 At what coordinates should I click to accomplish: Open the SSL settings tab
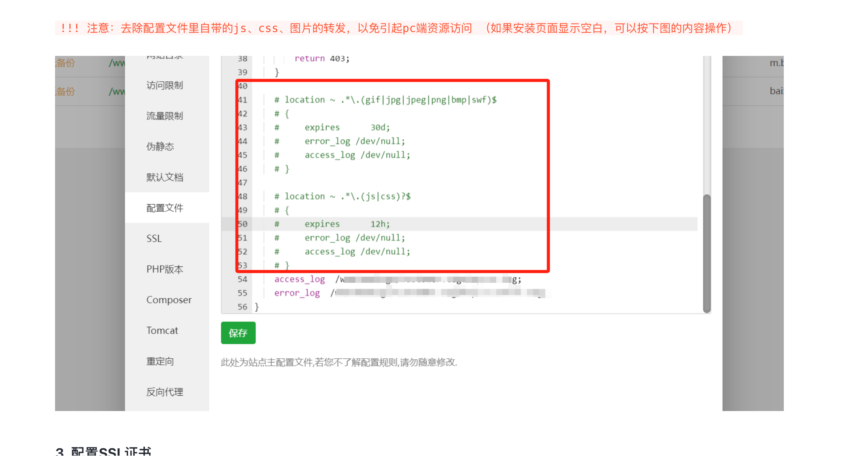tap(154, 239)
